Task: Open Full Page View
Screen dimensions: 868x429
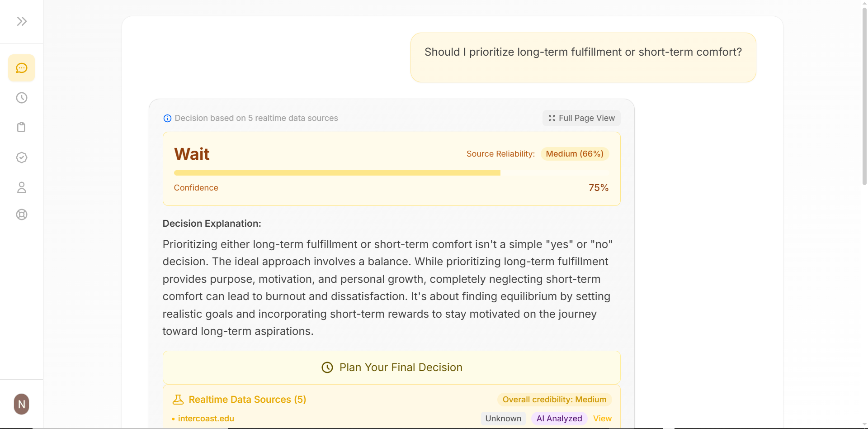Action: (581, 118)
